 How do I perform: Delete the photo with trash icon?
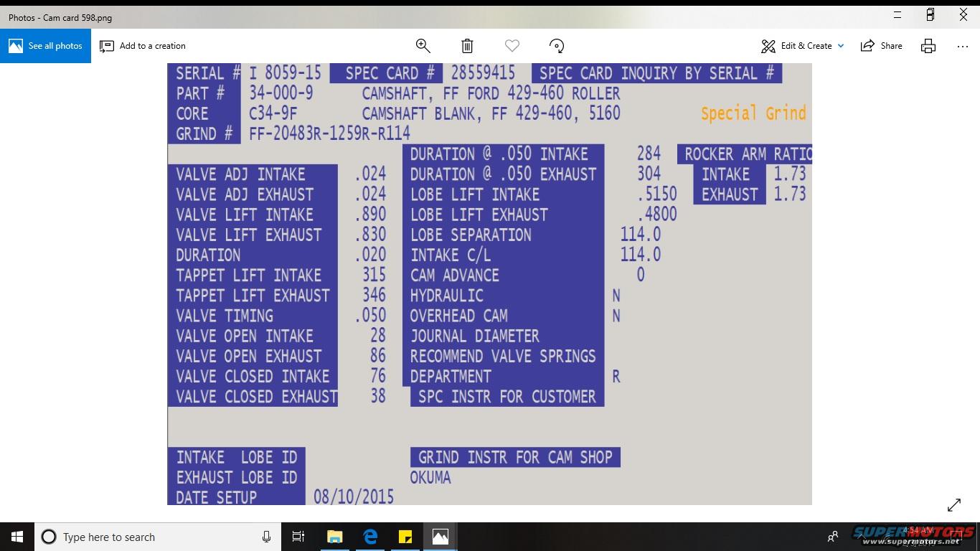[x=467, y=46]
